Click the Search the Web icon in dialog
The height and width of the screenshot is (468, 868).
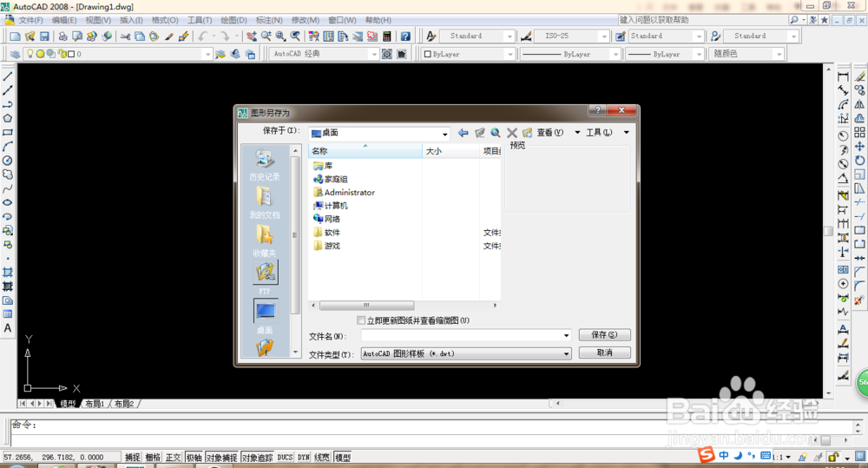(496, 132)
